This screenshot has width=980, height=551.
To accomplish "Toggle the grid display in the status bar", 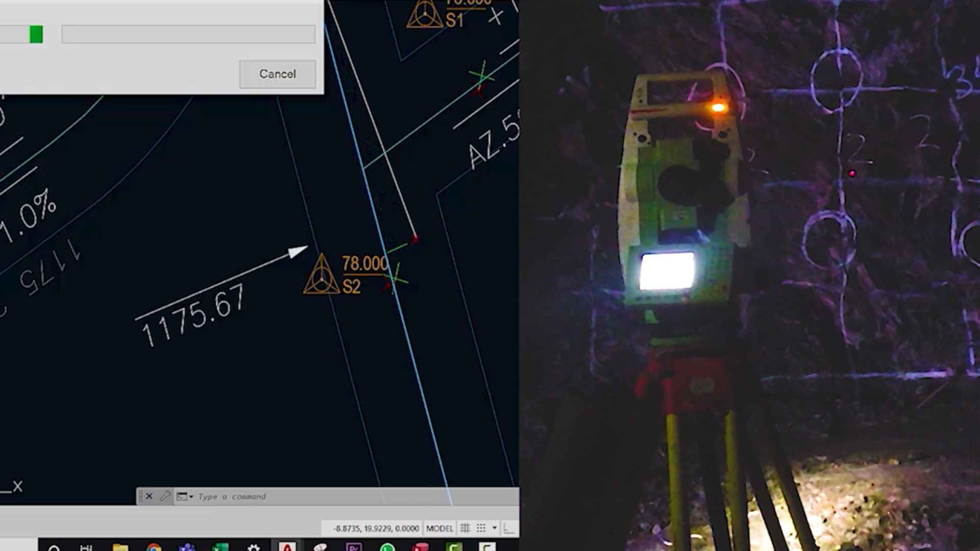I will click(x=465, y=528).
